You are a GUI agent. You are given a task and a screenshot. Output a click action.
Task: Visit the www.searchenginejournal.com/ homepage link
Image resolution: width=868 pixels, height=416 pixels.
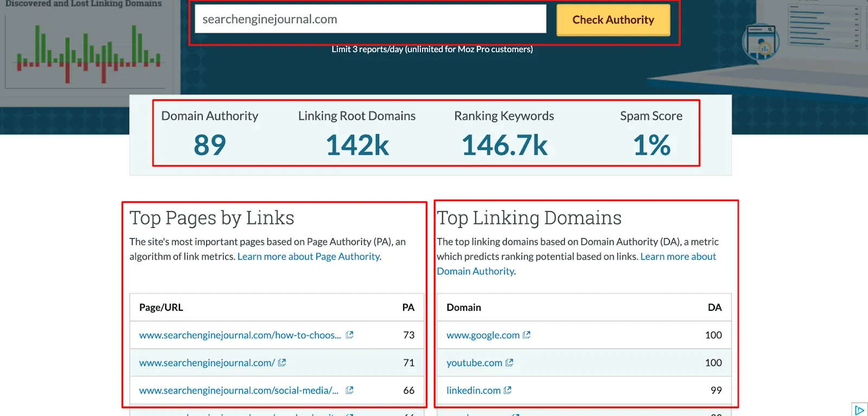click(207, 363)
